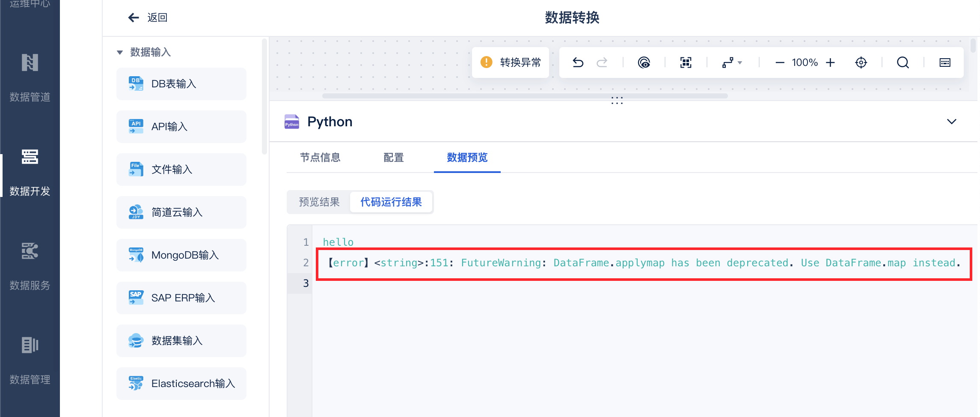Collapse the Python node panel chevron
Screen dimensions: 980x417
pos(952,122)
